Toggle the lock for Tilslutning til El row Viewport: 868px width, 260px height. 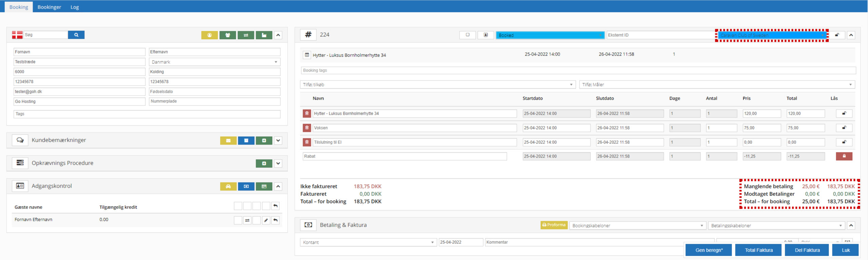[x=844, y=142]
